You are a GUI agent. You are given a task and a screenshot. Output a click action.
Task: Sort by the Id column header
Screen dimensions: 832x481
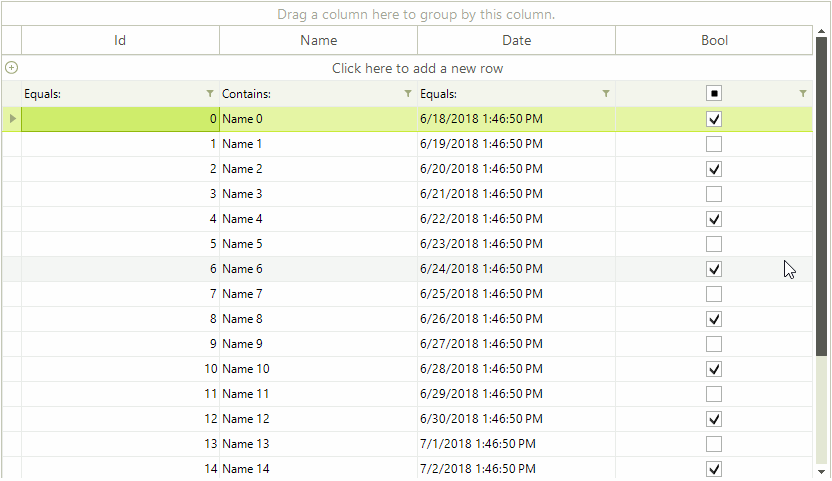pyautogui.click(x=120, y=40)
